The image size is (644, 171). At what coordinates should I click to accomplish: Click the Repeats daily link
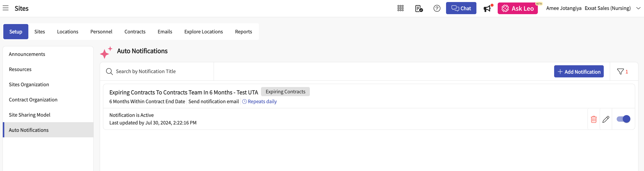(x=262, y=101)
